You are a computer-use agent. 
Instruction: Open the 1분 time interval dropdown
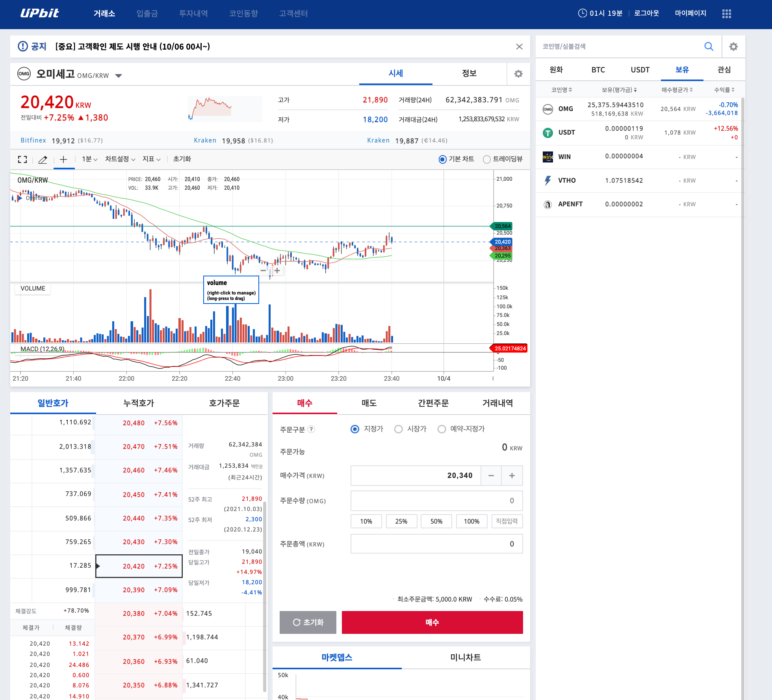point(89,159)
